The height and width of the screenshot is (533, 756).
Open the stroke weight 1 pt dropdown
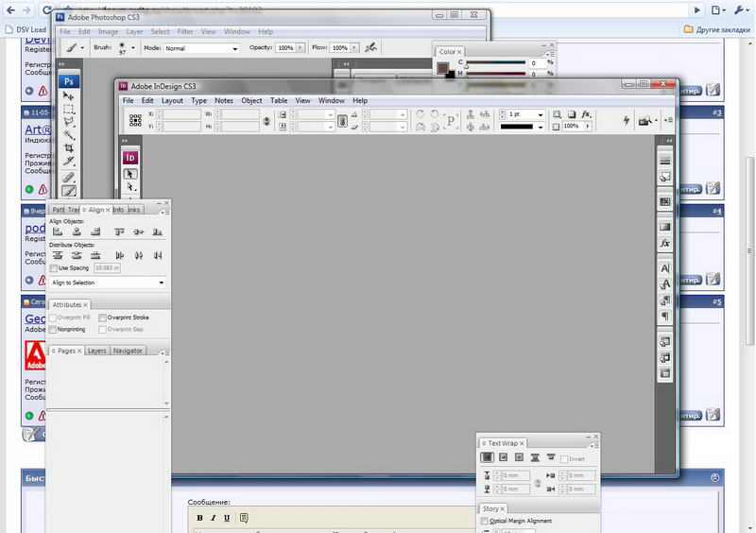(x=541, y=114)
